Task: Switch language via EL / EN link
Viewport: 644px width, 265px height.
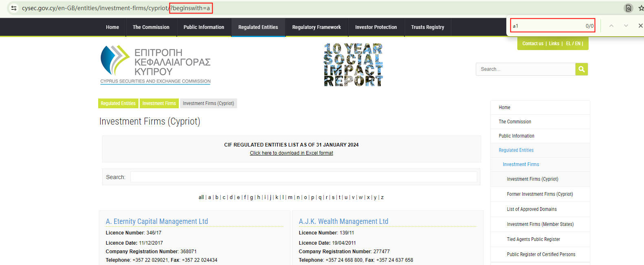Action: click(x=574, y=44)
